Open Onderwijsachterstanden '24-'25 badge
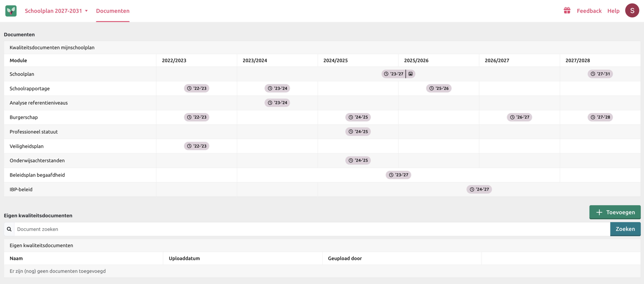The height and width of the screenshot is (284, 644). (358, 160)
